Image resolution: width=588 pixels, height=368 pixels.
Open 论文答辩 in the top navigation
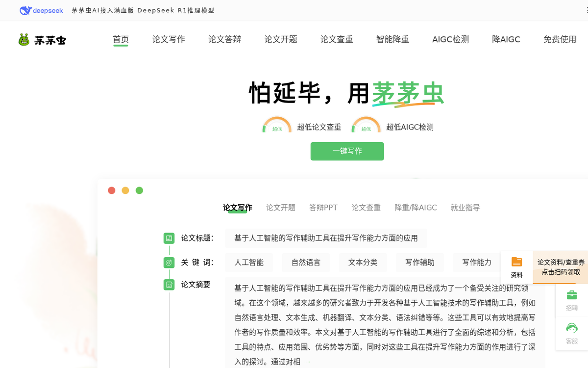pos(224,39)
